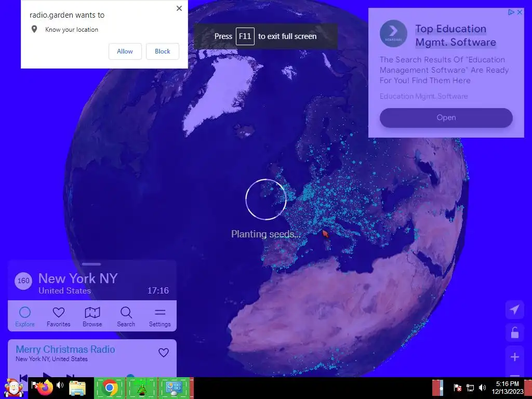The height and width of the screenshot is (399, 532).
Task: Toggle the lock station padlock icon
Action: point(515,333)
